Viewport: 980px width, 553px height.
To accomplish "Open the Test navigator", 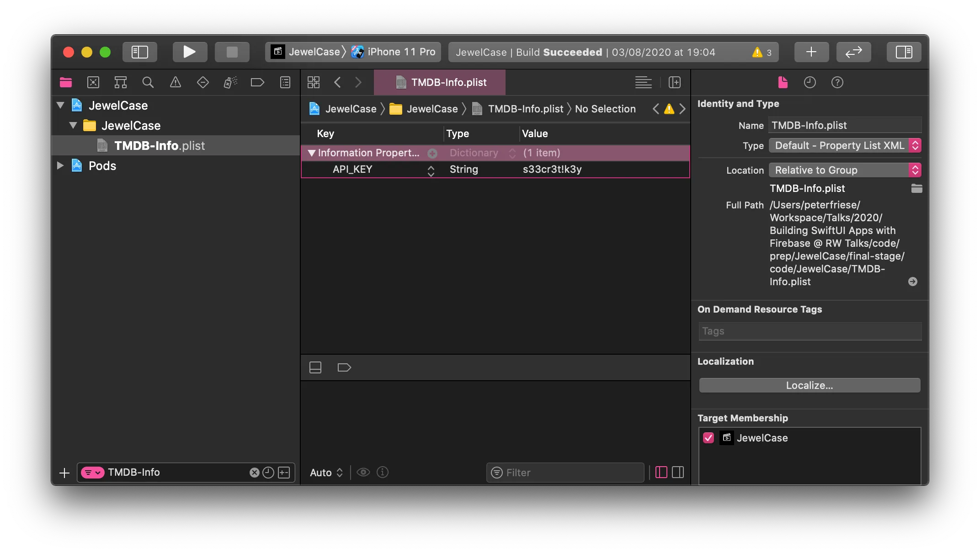I will point(203,82).
